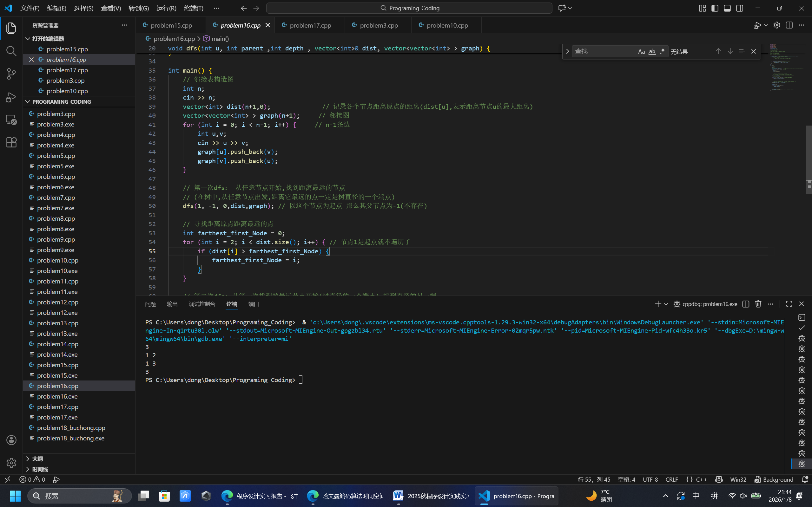Toggle Match Whole Word in find widget

(652, 51)
